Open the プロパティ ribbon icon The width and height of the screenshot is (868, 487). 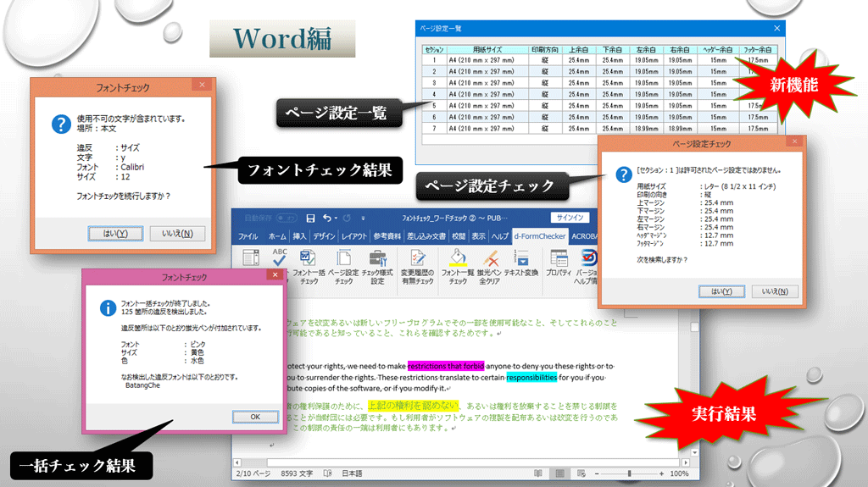point(559,258)
